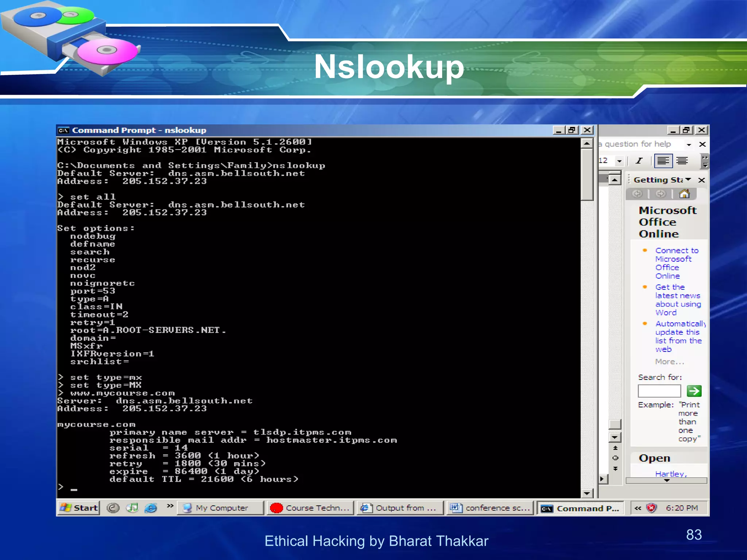Expand the Getting Started pane menu
747x560 pixels.
pos(688,180)
